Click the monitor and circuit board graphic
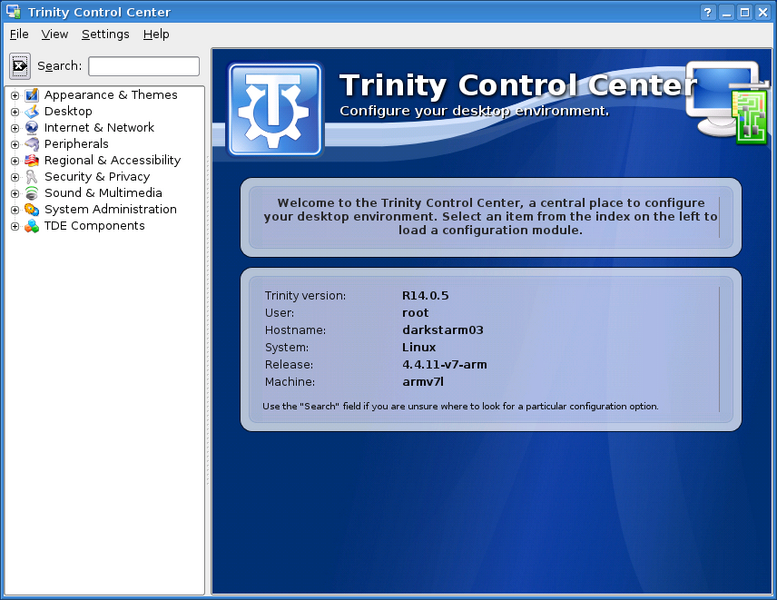 tap(728, 102)
